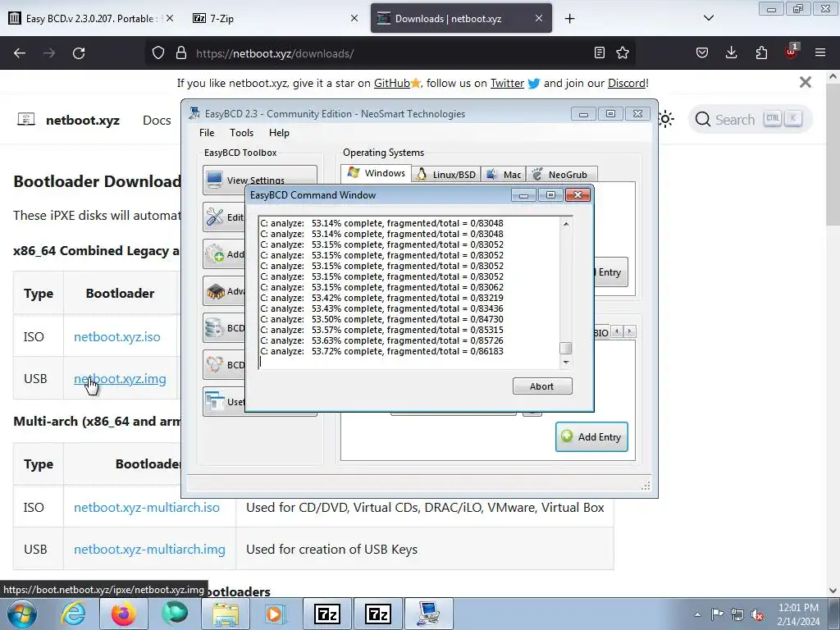Click the EasyBCD taskbar icon
This screenshot has height=630, width=840.
pos(428,614)
